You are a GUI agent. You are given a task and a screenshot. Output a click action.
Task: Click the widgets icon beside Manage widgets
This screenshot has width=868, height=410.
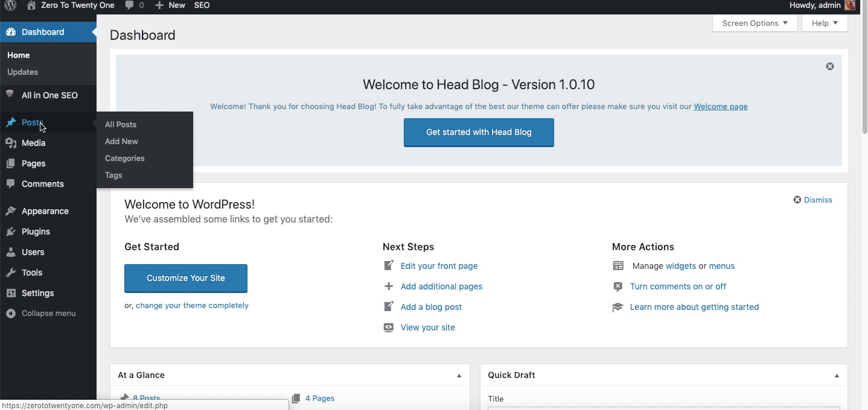[x=618, y=266]
